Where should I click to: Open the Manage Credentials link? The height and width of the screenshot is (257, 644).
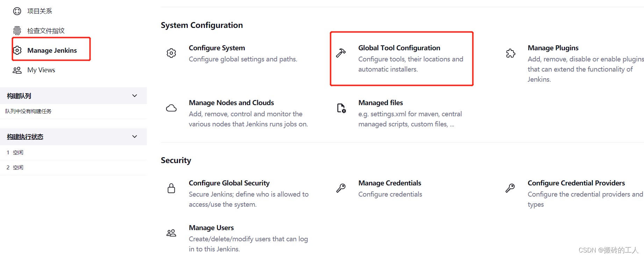click(389, 183)
